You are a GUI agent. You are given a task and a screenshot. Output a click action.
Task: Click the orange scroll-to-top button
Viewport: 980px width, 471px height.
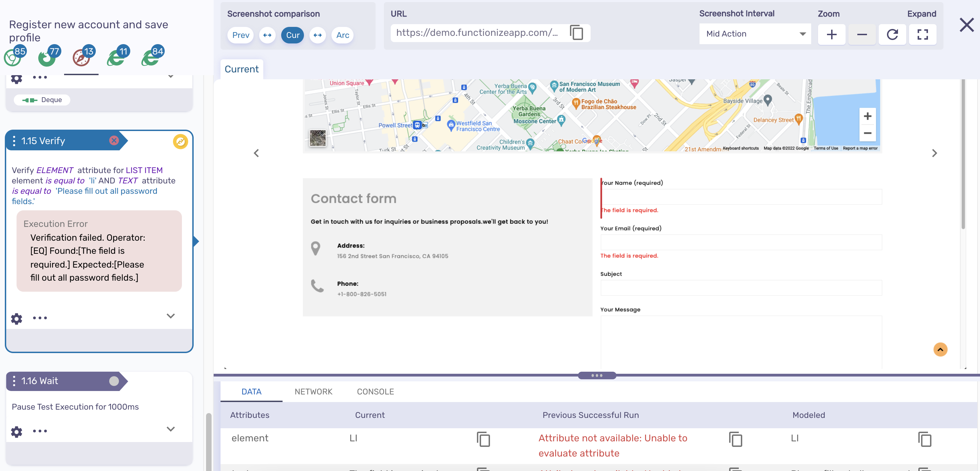[940, 350]
